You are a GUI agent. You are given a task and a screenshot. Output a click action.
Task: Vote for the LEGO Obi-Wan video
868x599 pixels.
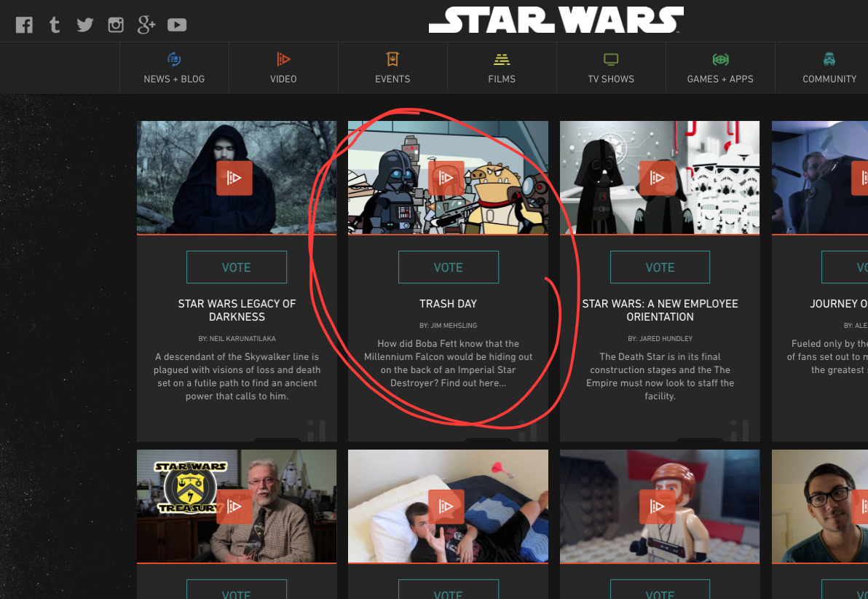click(x=660, y=590)
